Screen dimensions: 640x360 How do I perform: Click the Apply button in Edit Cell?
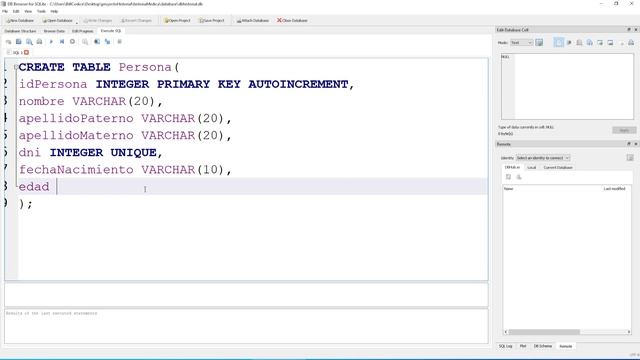point(624,130)
